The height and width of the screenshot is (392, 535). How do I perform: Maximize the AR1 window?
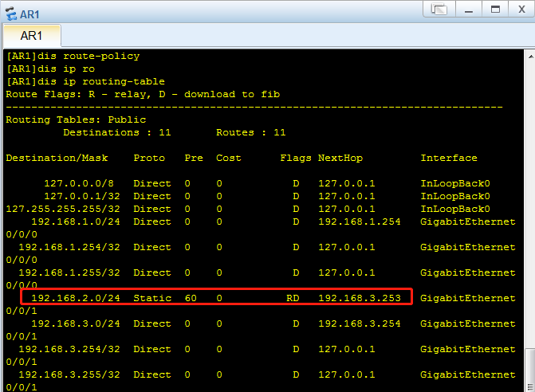[x=495, y=9]
